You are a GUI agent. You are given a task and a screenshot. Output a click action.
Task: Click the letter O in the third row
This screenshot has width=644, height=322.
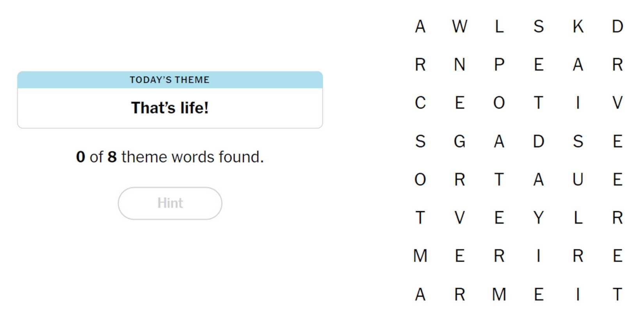click(500, 103)
